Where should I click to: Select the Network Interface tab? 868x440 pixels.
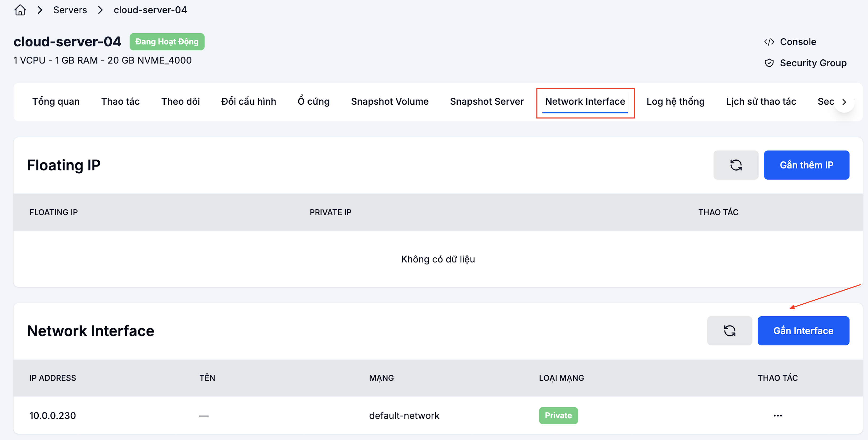pyautogui.click(x=585, y=101)
